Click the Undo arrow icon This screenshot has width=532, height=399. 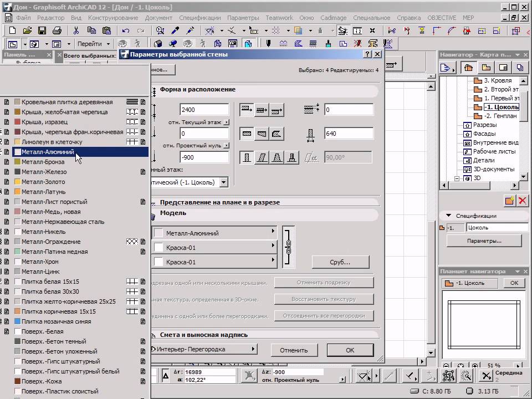[126, 30]
